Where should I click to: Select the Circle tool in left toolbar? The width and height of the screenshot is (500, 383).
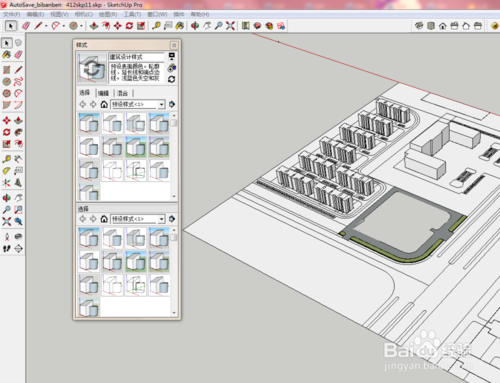[x=7, y=82]
